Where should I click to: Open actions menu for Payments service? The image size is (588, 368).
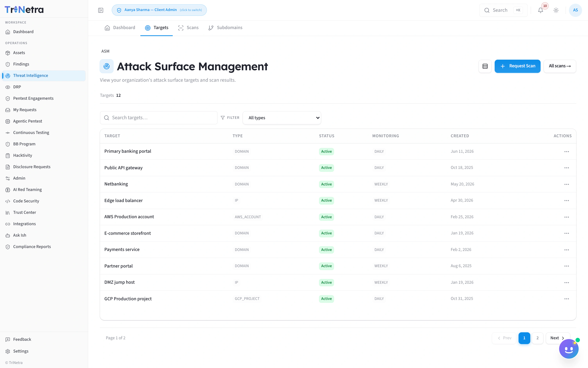click(x=567, y=250)
